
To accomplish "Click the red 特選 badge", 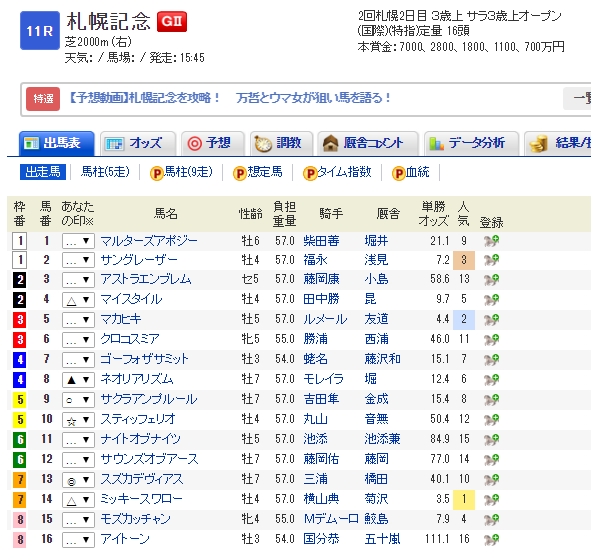I will point(43,99).
